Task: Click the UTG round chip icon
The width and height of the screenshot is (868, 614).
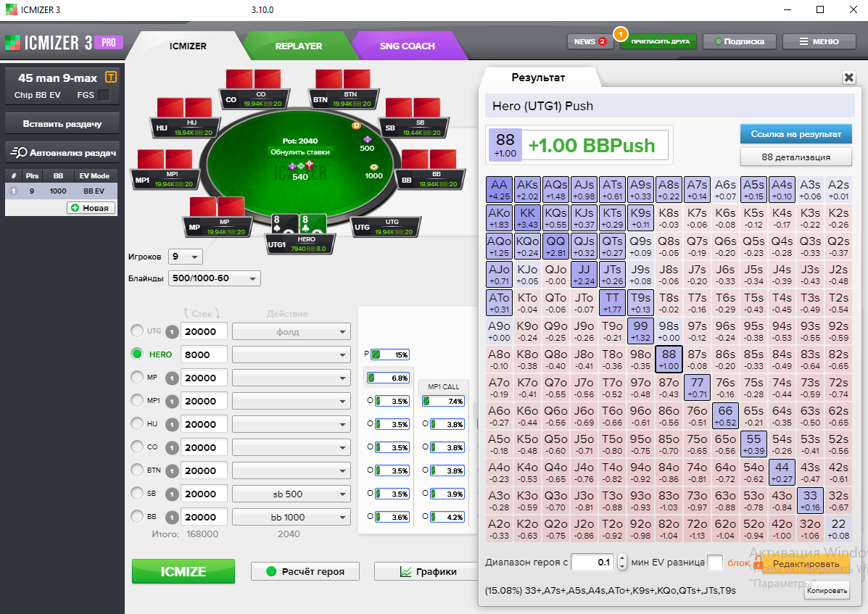Action: click(x=172, y=332)
